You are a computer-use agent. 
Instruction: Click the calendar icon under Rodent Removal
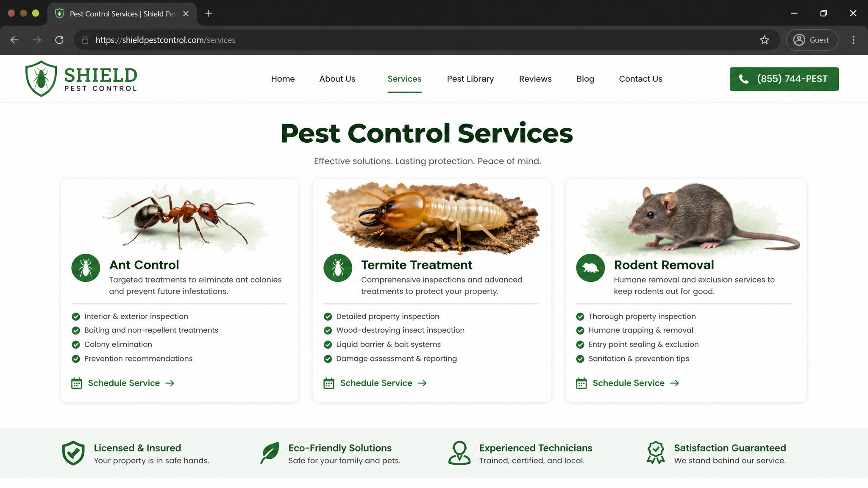(581, 383)
